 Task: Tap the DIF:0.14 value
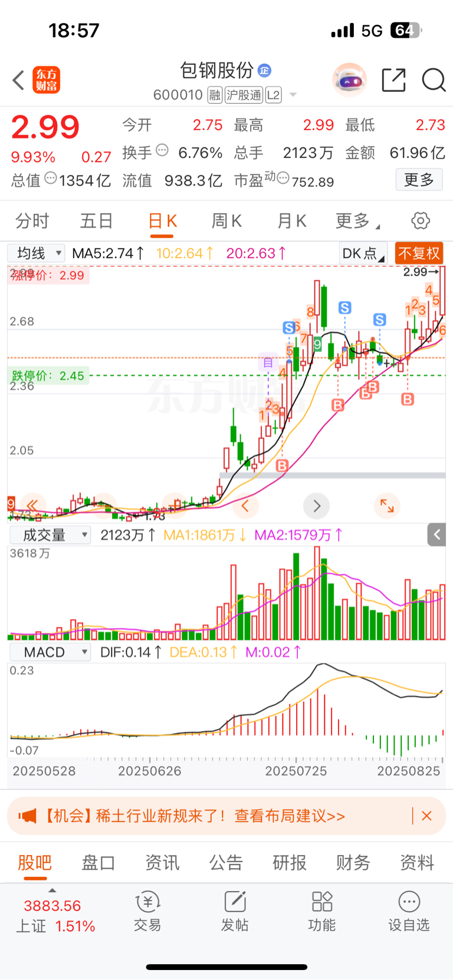tap(131, 652)
